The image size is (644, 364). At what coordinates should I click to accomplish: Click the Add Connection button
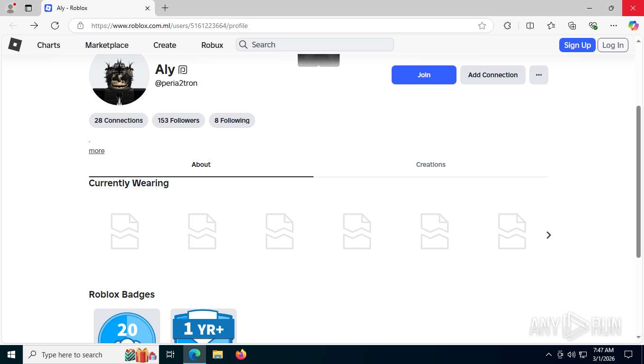coord(493,75)
